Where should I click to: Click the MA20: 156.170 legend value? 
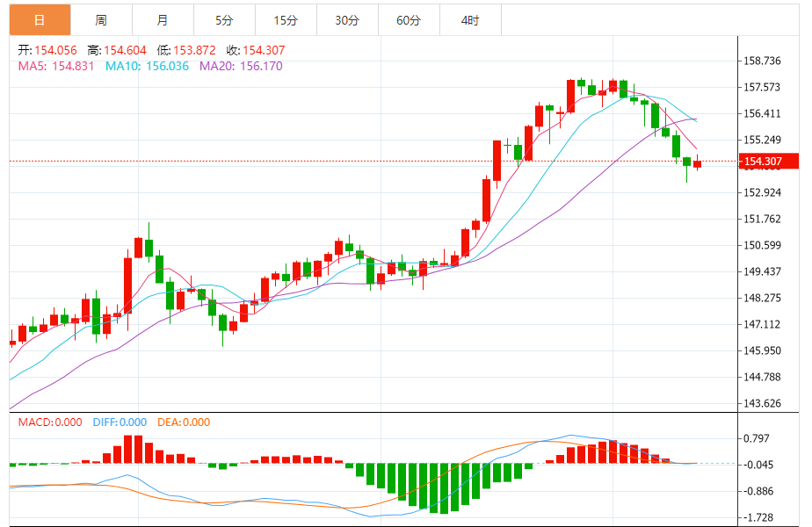coord(242,66)
